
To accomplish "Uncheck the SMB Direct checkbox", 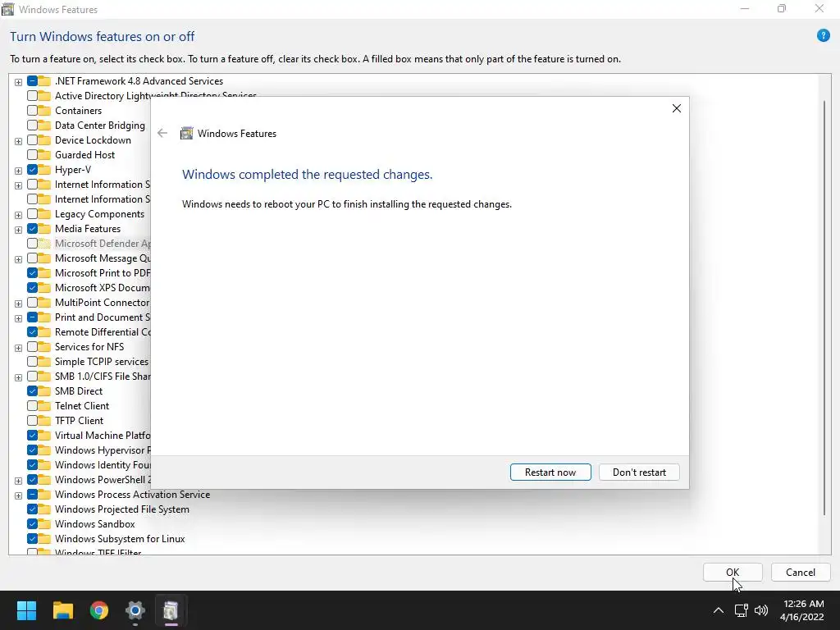I will pyautogui.click(x=32, y=391).
